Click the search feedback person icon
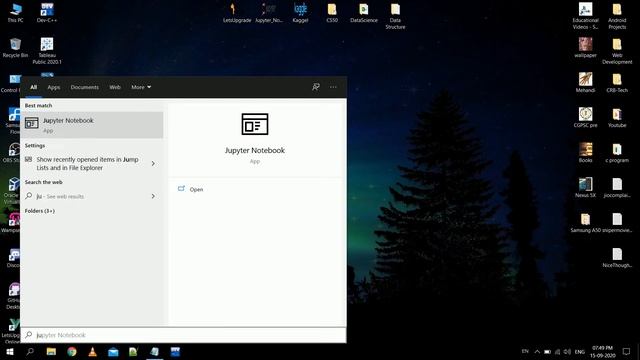Image resolution: width=640 pixels, height=360 pixels. 316,87
